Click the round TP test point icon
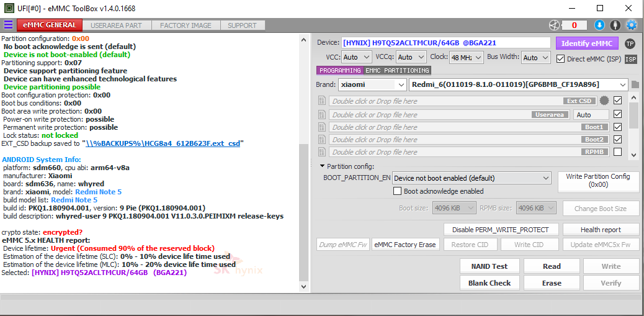Screen dimensions: 644x316 click(630, 43)
